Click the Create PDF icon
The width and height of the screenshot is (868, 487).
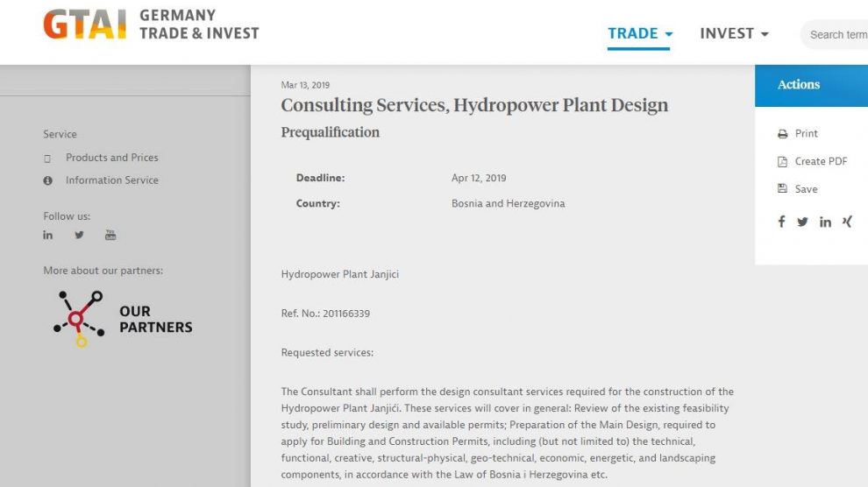coord(782,162)
